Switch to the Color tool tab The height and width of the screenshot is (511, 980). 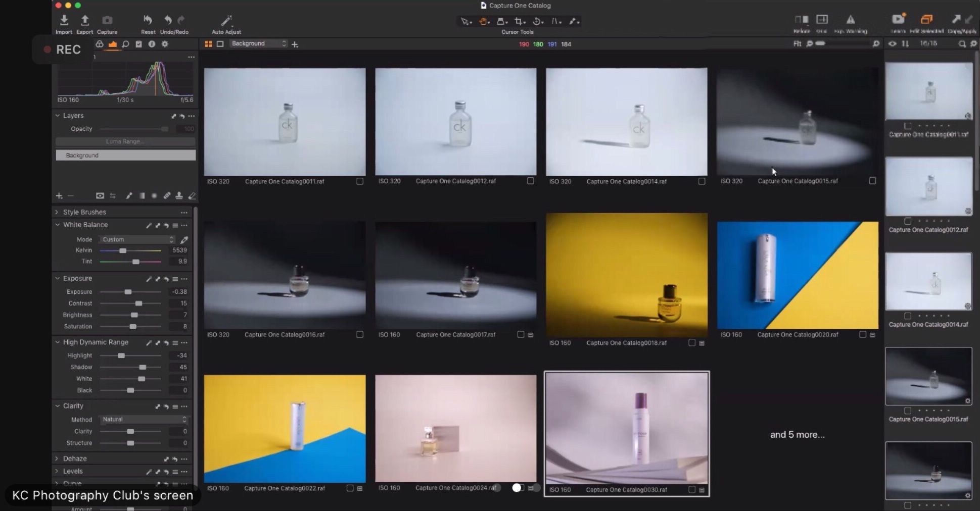pyautogui.click(x=100, y=44)
